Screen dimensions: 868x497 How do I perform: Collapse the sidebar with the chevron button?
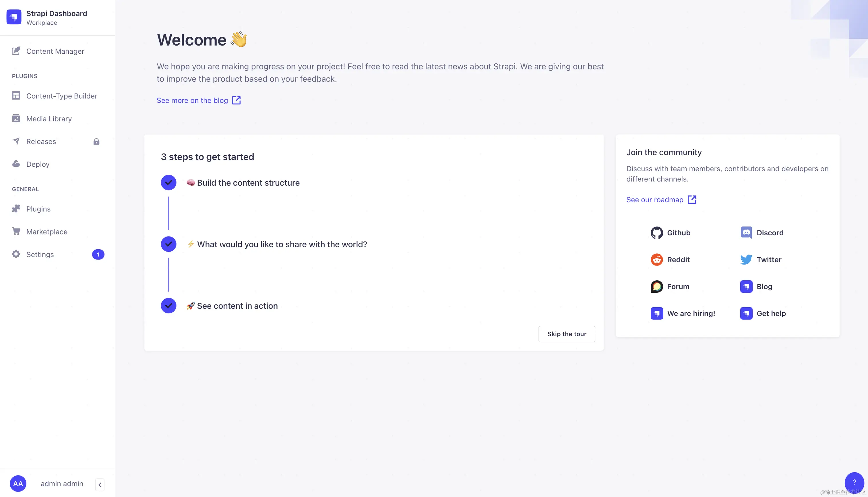click(x=100, y=484)
